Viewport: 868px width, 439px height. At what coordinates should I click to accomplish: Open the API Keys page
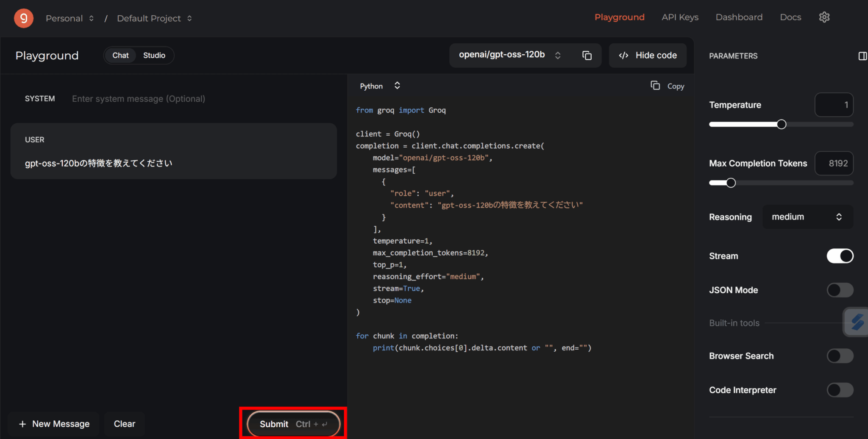[x=680, y=17]
